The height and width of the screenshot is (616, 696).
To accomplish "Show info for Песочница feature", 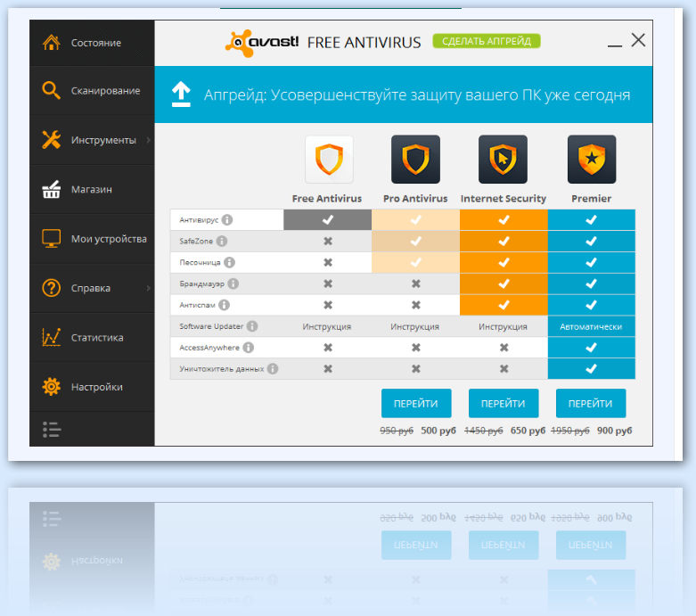I will pyautogui.click(x=229, y=262).
